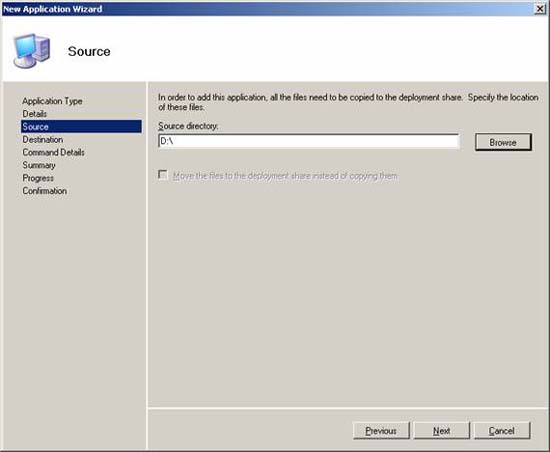Click the computer icon in the wizard header
550x452 pixels.
coord(32,51)
